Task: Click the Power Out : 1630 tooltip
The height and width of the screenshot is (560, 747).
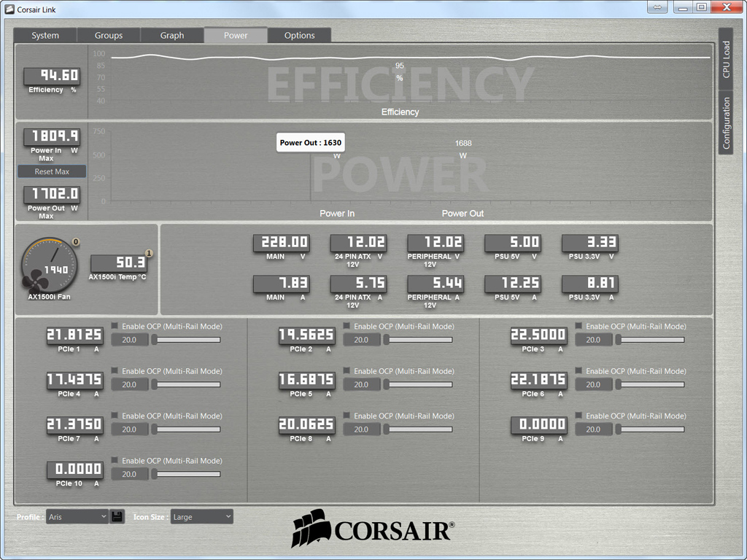Action: coord(311,142)
